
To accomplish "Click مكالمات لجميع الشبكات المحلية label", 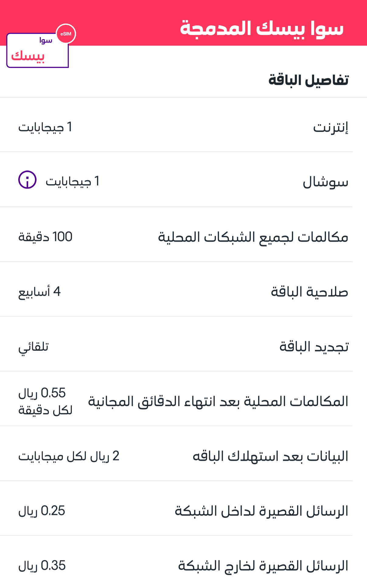I will 253,237.
